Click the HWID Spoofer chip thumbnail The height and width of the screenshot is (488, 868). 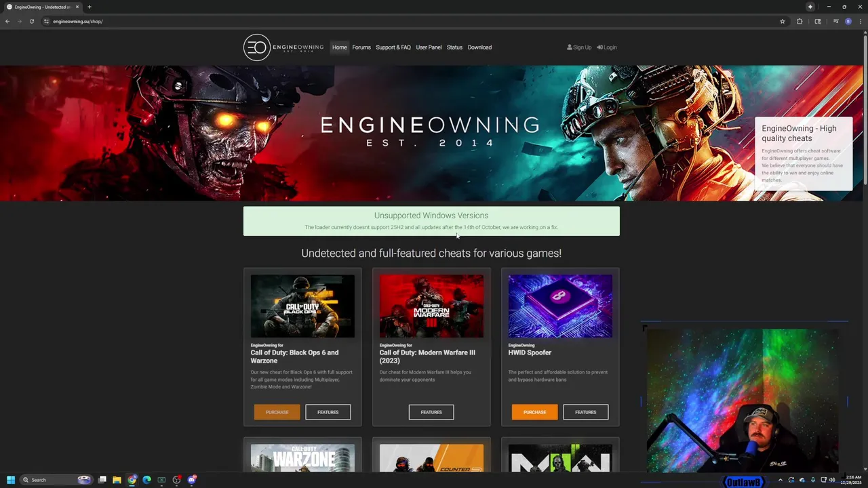click(x=560, y=306)
